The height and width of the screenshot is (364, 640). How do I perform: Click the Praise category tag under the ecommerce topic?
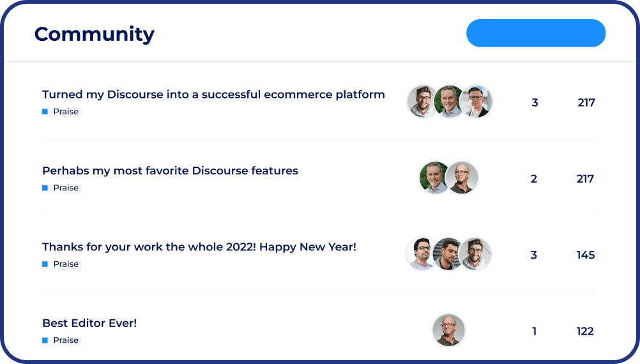point(61,112)
